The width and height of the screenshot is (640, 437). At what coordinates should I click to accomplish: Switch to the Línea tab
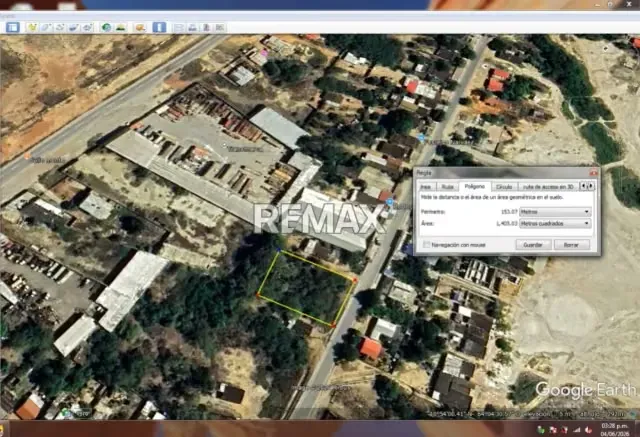[426, 186]
